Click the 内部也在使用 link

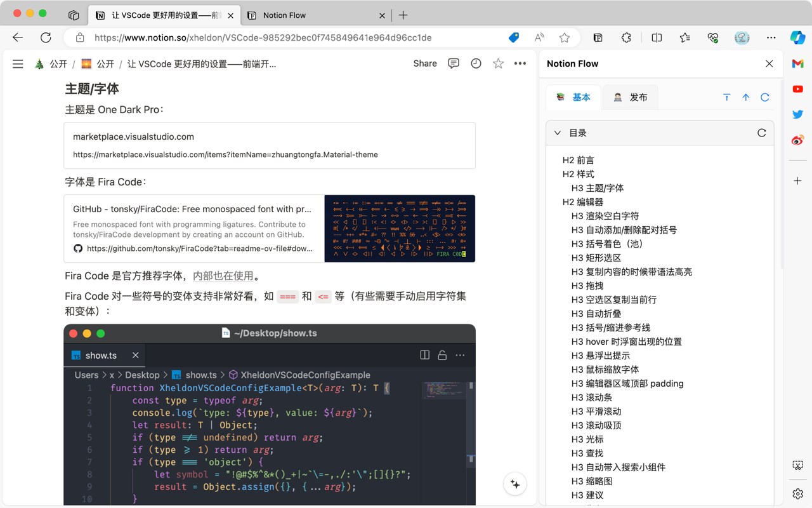pyautogui.click(x=223, y=276)
